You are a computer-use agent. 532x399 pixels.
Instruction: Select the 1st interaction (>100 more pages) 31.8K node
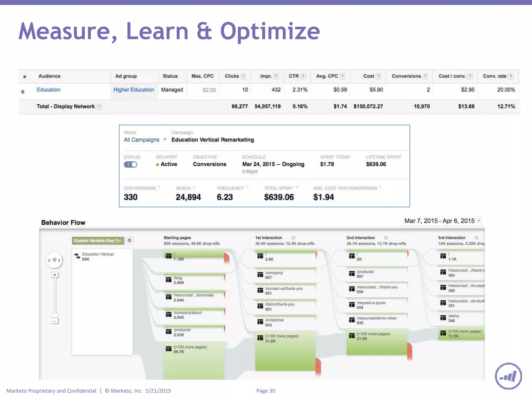[285, 351]
